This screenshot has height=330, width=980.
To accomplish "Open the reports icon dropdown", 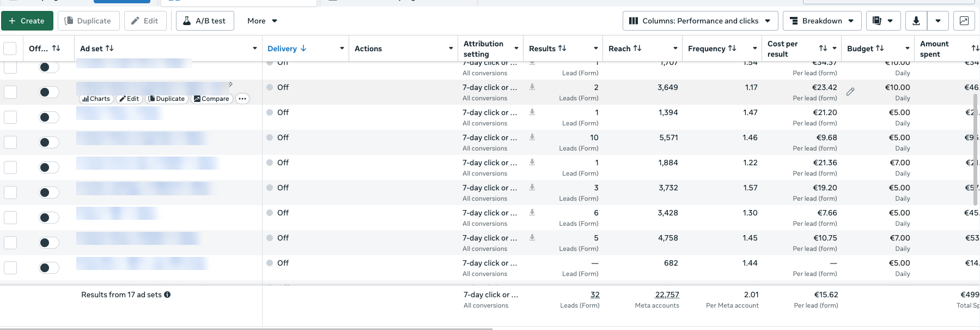I will tap(882, 21).
